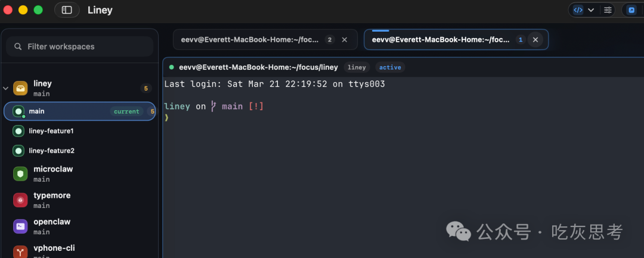Click the liney repository box icon
The image size is (644, 258).
[20, 88]
